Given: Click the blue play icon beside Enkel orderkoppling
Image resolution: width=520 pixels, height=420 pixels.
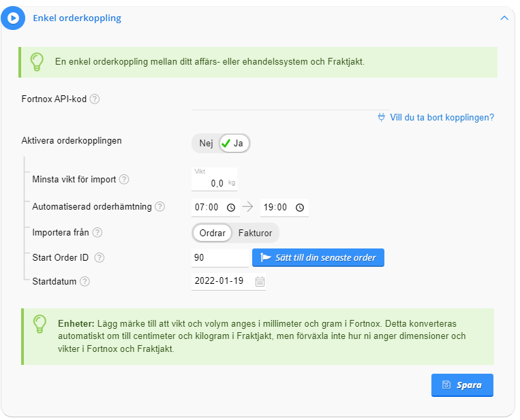Looking at the screenshot, I should 13,18.
